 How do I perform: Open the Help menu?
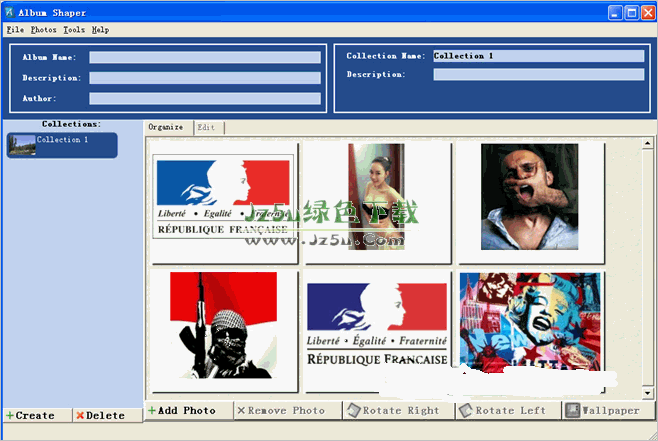100,30
